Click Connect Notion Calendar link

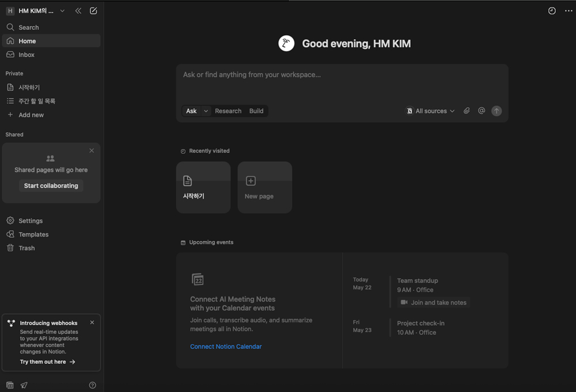pyautogui.click(x=226, y=347)
